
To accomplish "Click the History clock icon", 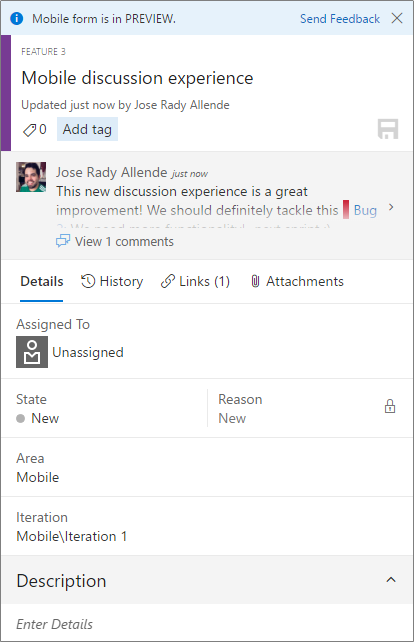I will tap(88, 281).
